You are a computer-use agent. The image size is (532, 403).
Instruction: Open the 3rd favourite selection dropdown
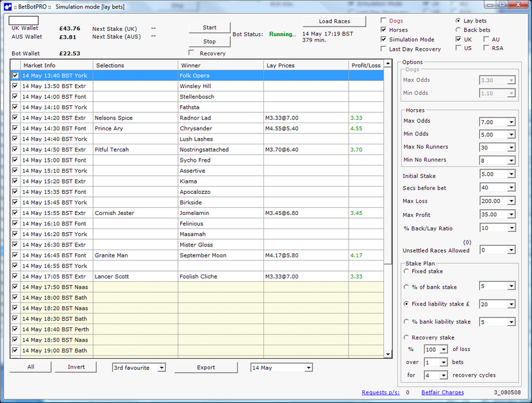(162, 368)
